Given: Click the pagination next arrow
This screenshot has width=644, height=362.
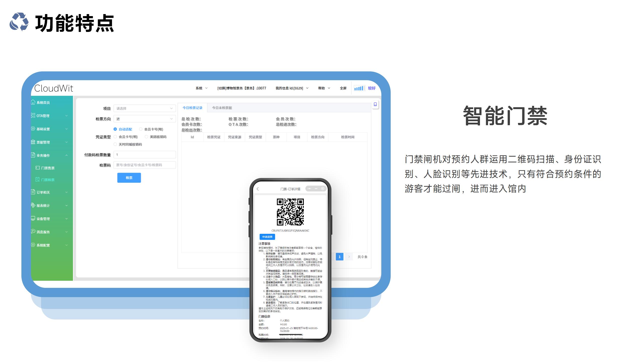Looking at the screenshot, I should [x=349, y=257].
